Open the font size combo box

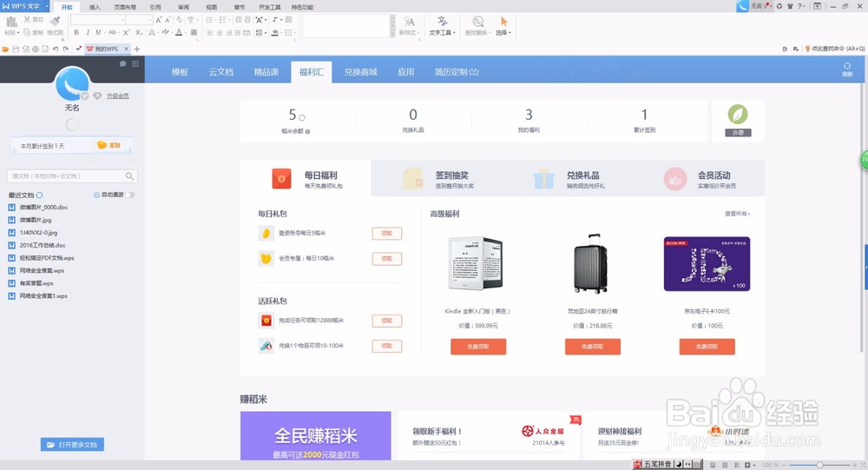tap(140, 20)
